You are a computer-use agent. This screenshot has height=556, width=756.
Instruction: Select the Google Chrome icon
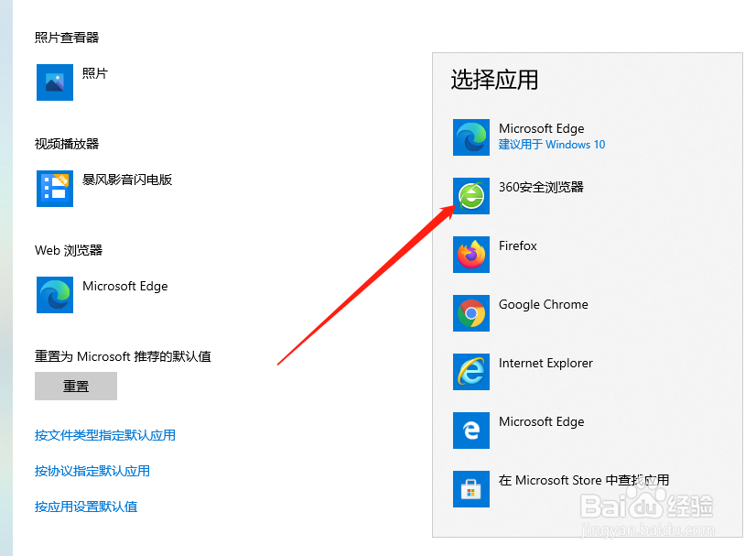(x=471, y=313)
